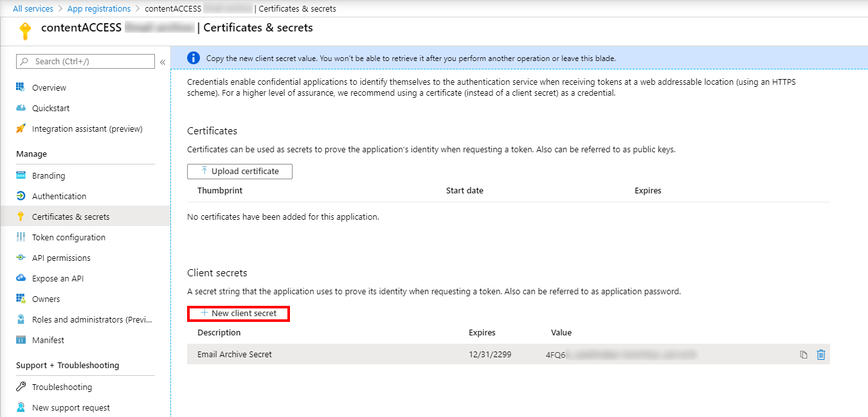Click the Certificates & secrets key icon
The image size is (868, 417).
coord(21,217)
